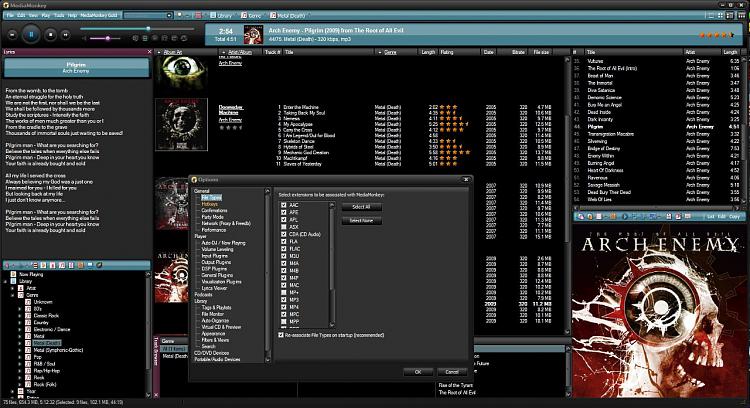
Task: Open the Edit menu
Action: pos(21,15)
